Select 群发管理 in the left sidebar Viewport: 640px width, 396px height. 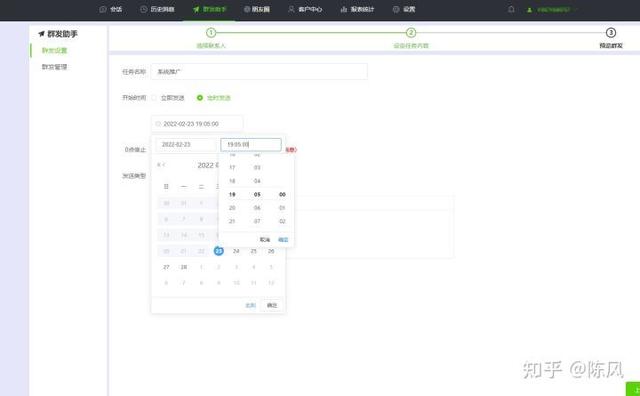click(x=54, y=67)
